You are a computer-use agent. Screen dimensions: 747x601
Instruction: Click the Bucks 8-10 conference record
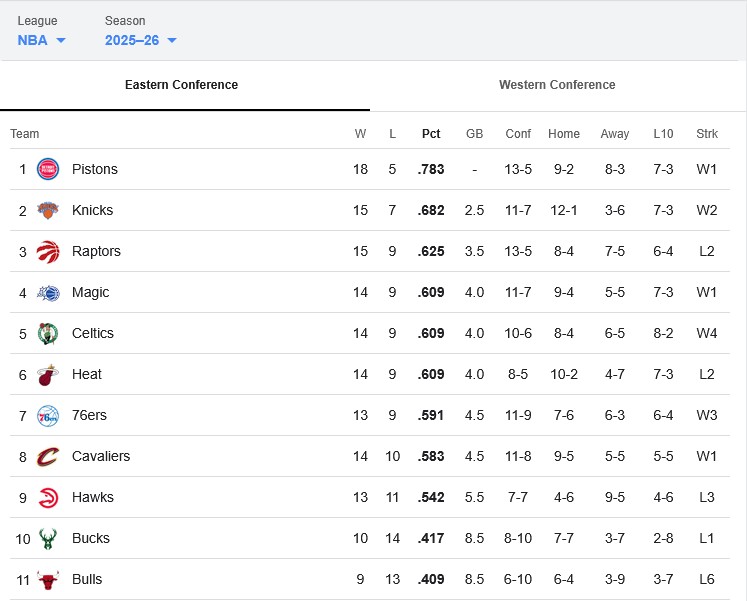point(518,538)
